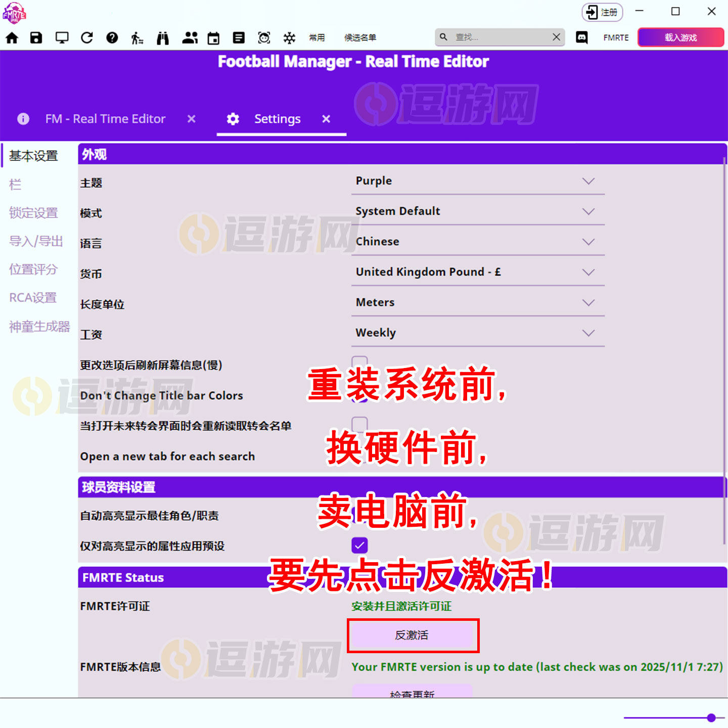Select 锁定设置 in the settings sidebar
This screenshot has width=728, height=728.
click(x=33, y=213)
